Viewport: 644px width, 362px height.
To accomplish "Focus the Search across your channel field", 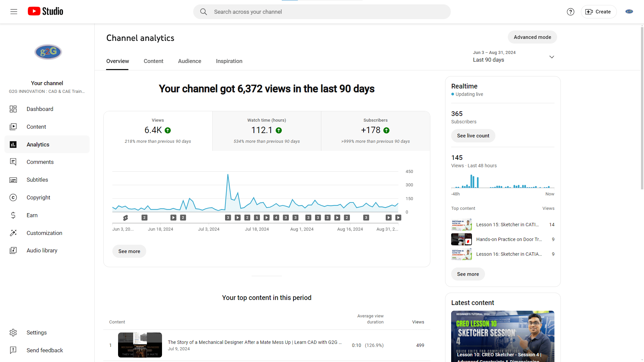I will [x=322, y=12].
